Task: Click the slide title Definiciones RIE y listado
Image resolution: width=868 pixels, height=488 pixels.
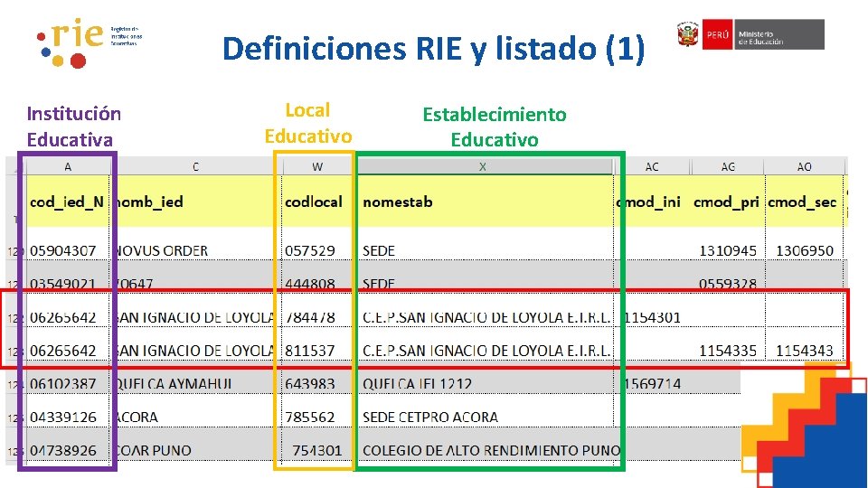Action: (433, 48)
